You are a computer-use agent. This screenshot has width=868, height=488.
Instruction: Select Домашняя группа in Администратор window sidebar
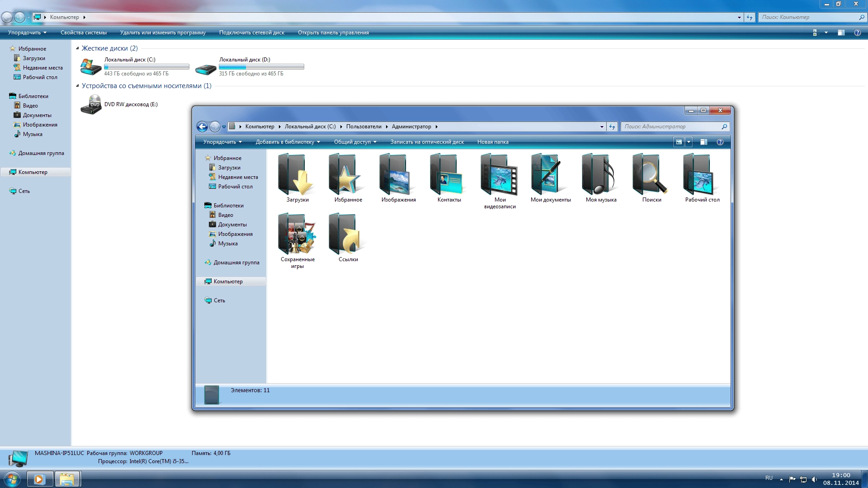pos(236,263)
